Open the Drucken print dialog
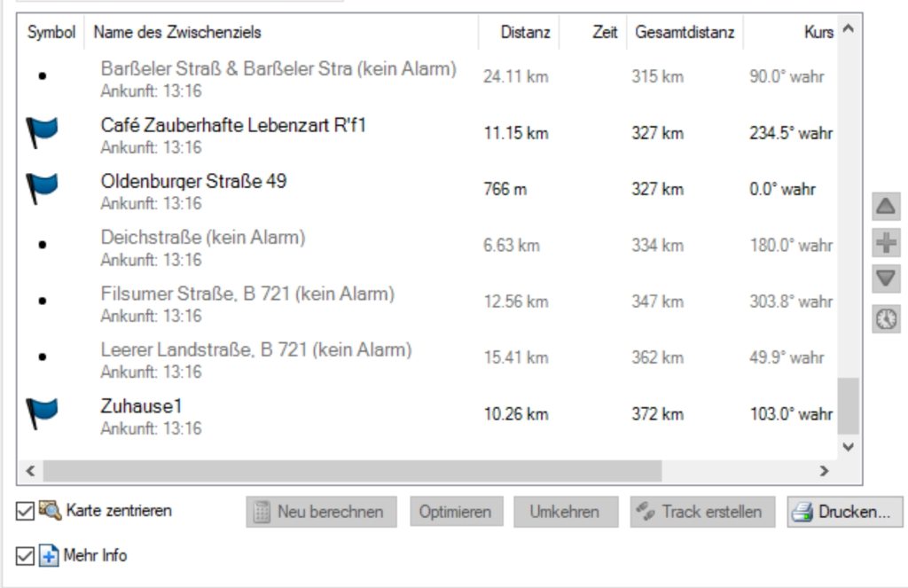 coord(843,512)
